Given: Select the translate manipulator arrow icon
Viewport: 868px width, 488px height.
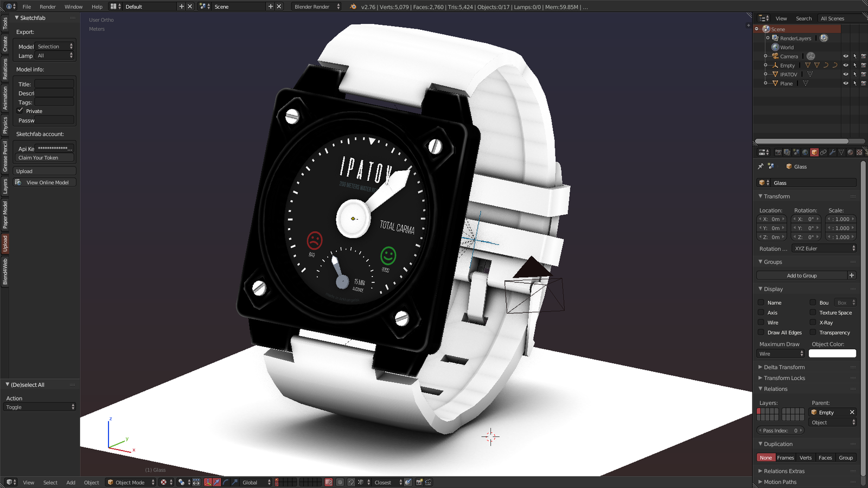Looking at the screenshot, I should [x=216, y=482].
